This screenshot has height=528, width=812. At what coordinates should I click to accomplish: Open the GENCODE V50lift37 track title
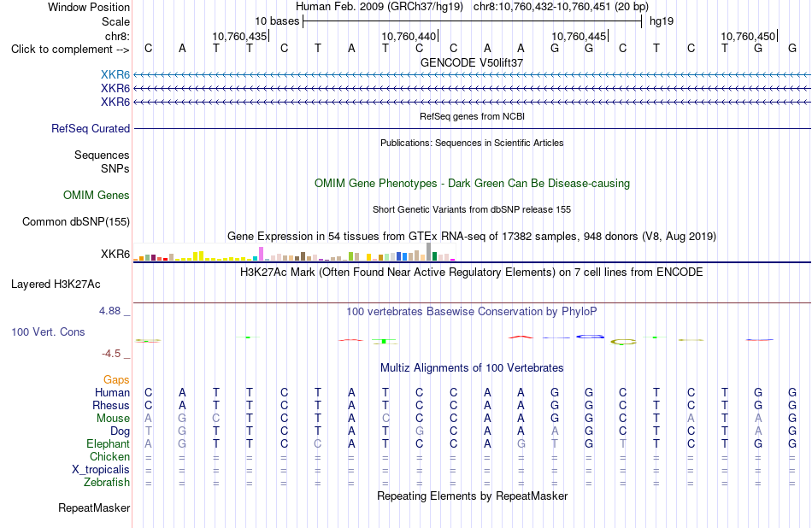[x=472, y=62]
